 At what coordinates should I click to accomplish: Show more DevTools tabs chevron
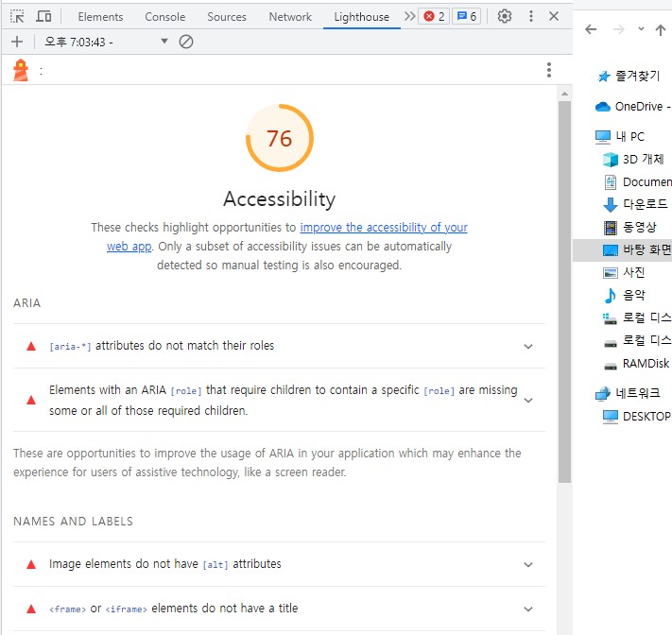coord(408,16)
